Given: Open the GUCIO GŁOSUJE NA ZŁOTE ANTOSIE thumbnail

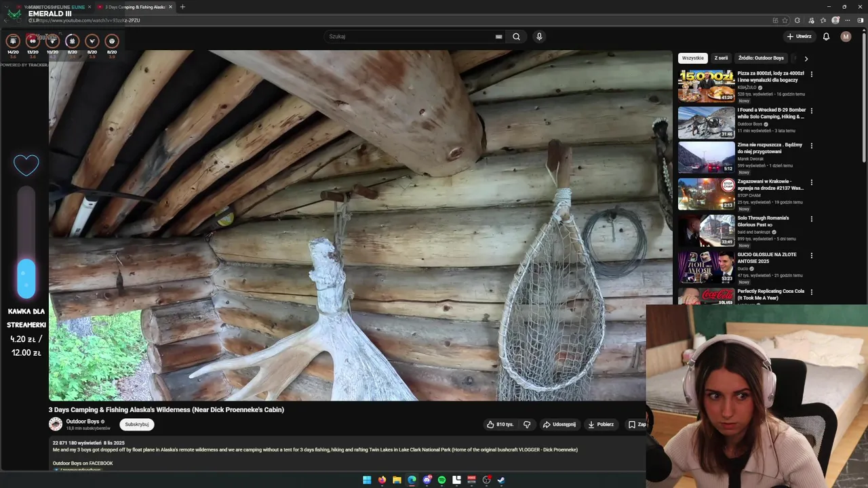Looking at the screenshot, I should coord(706,267).
